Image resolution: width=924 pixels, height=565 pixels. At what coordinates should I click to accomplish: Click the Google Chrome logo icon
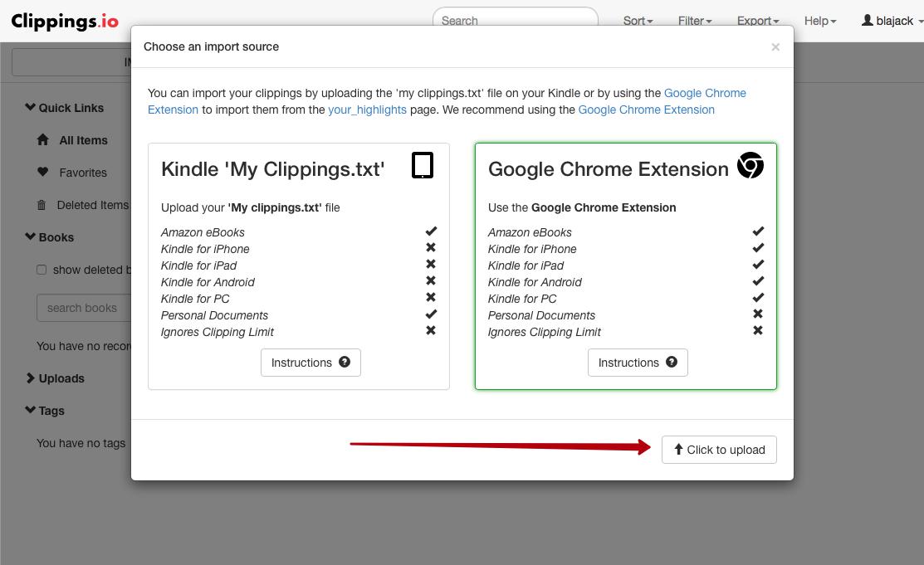pos(750,166)
